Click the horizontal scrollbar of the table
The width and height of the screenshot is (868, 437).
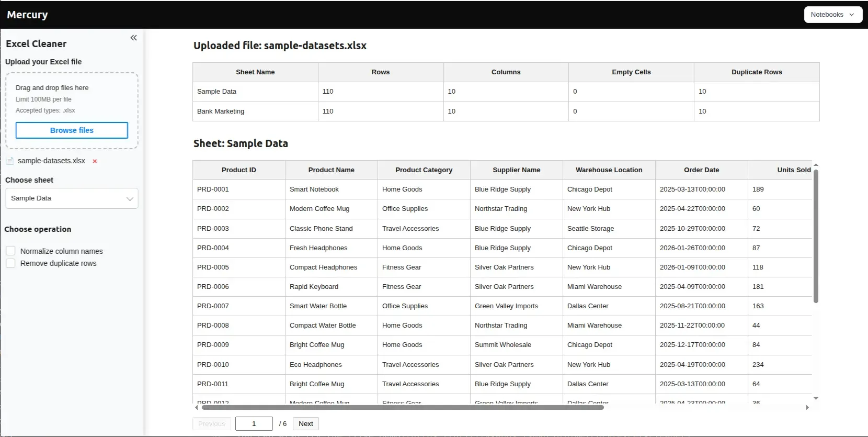click(403, 407)
